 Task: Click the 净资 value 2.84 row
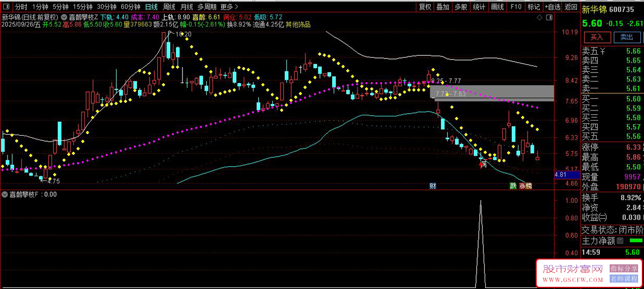tap(612, 208)
